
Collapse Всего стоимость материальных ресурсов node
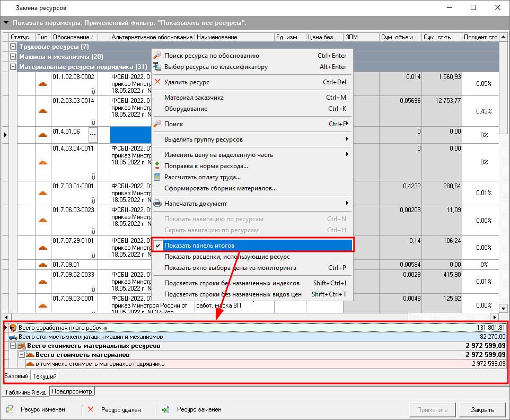point(13,346)
